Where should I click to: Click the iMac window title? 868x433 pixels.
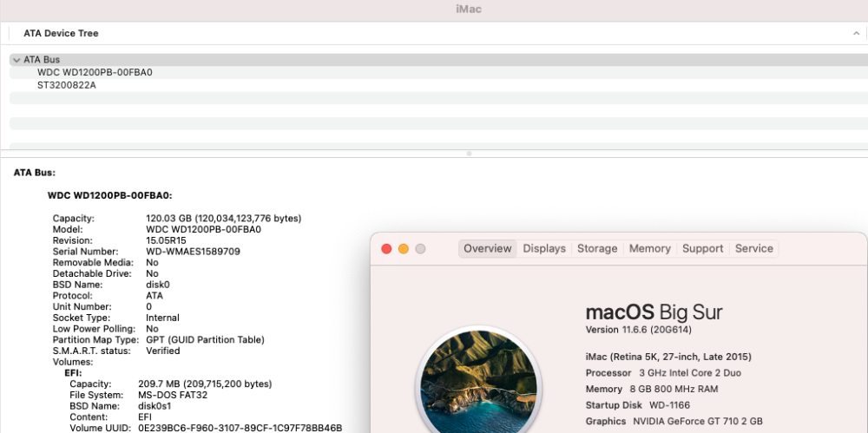pyautogui.click(x=469, y=10)
